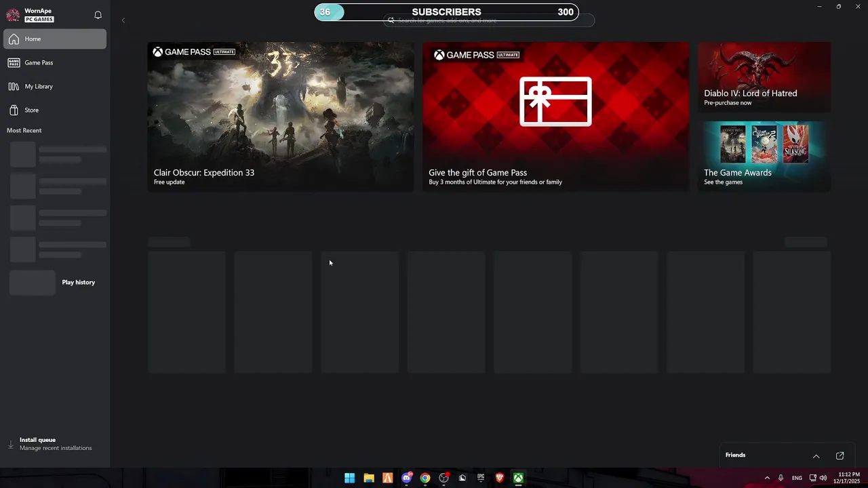Click the Home house icon

tap(14, 39)
